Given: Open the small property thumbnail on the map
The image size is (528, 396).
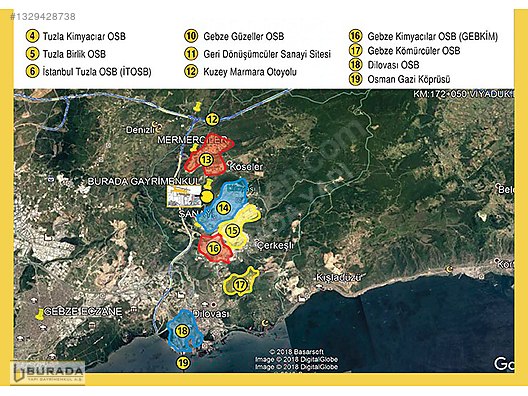Looking at the screenshot, I should pyautogui.click(x=184, y=196).
